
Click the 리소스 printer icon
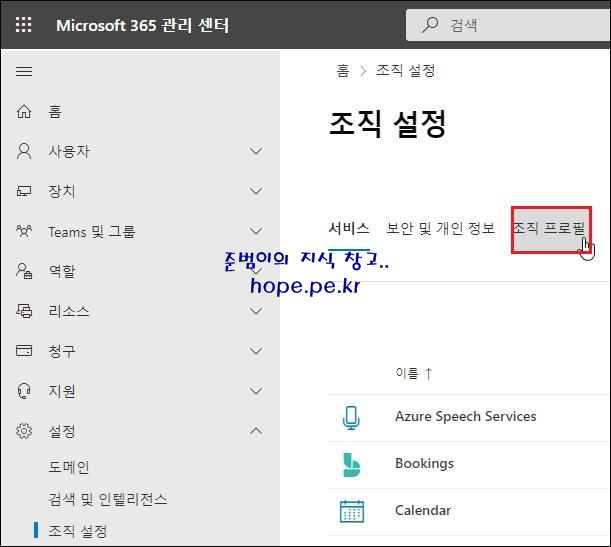(x=24, y=311)
